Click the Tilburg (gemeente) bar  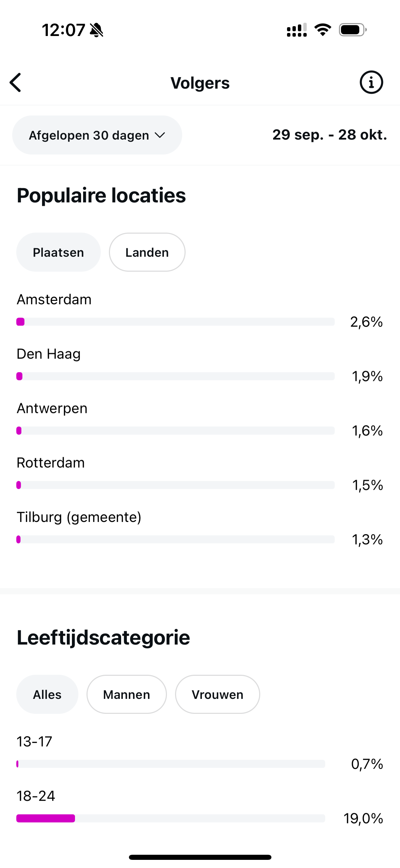[175, 539]
